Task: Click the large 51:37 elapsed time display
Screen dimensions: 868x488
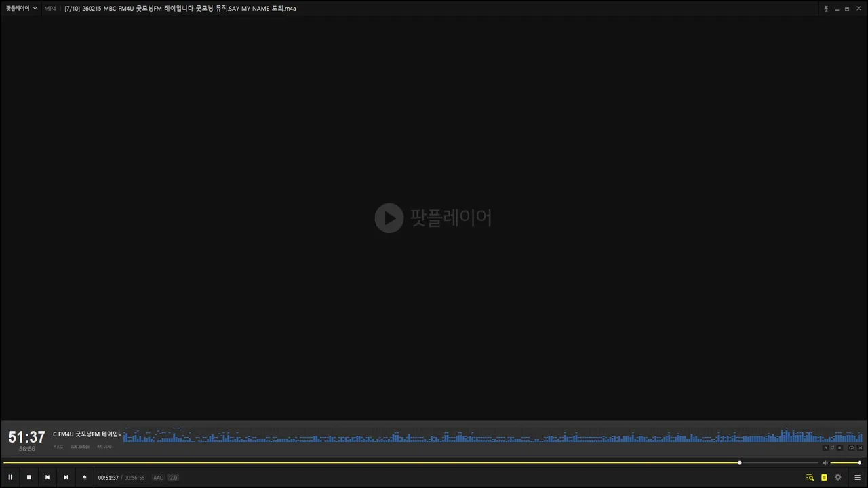Action: [x=26, y=437]
